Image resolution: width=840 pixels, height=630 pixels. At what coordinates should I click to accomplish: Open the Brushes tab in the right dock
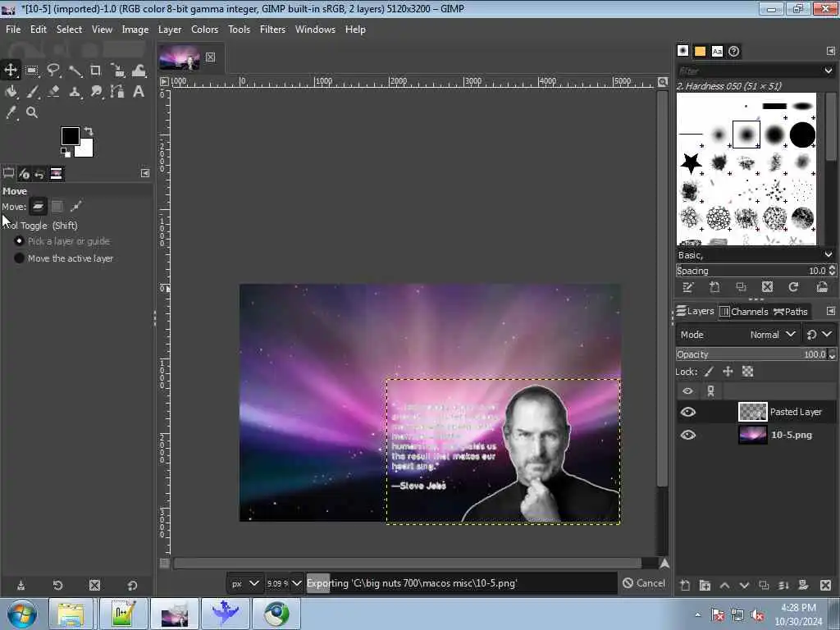coord(683,51)
